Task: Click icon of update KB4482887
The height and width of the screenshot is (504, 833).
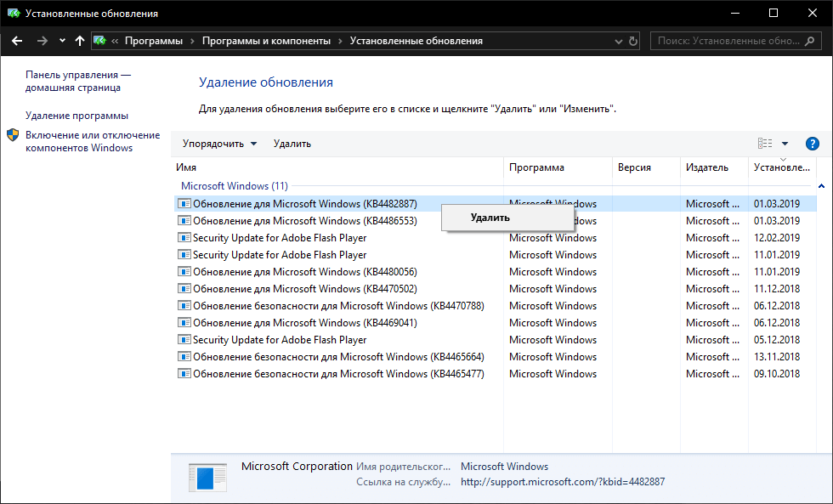Action: pos(184,204)
